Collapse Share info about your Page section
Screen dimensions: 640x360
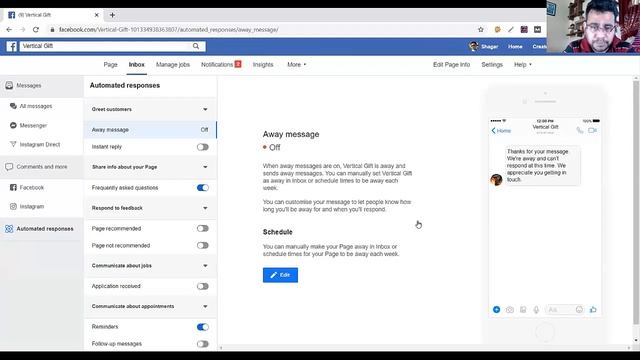[205, 167]
